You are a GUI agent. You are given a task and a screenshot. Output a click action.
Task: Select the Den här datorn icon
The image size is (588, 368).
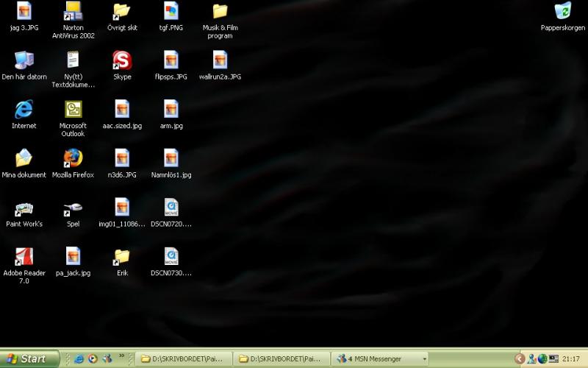24,60
